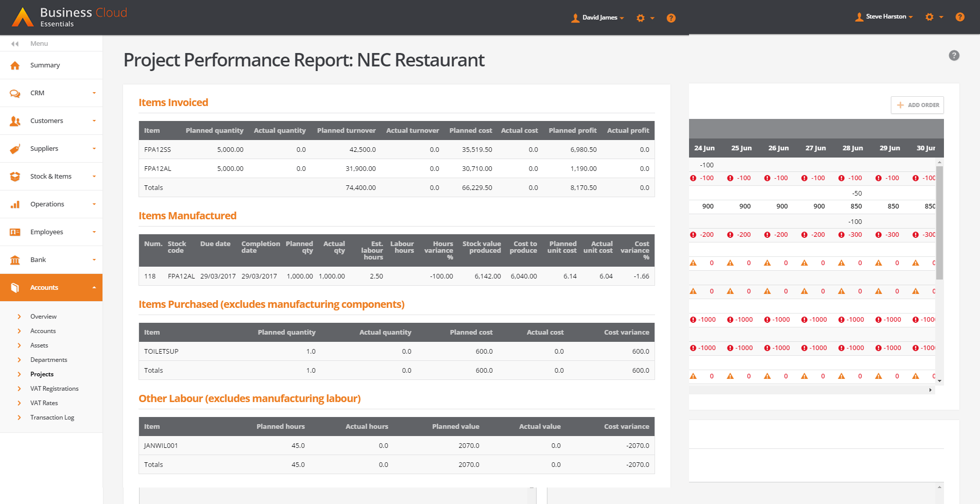Toggle the Accounts section closed
980x504 pixels.
point(51,287)
